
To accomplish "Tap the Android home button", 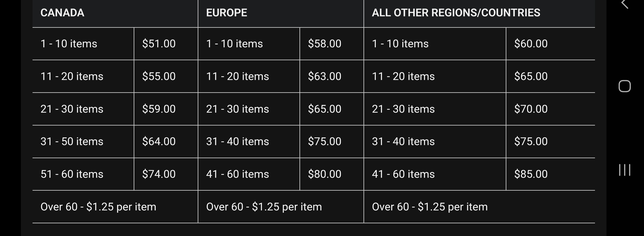I will 624,86.
